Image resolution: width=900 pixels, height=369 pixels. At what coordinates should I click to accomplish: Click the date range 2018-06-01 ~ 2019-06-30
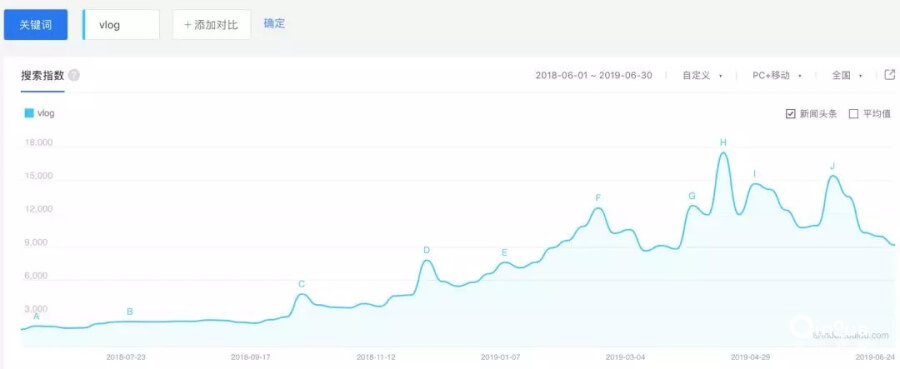593,75
